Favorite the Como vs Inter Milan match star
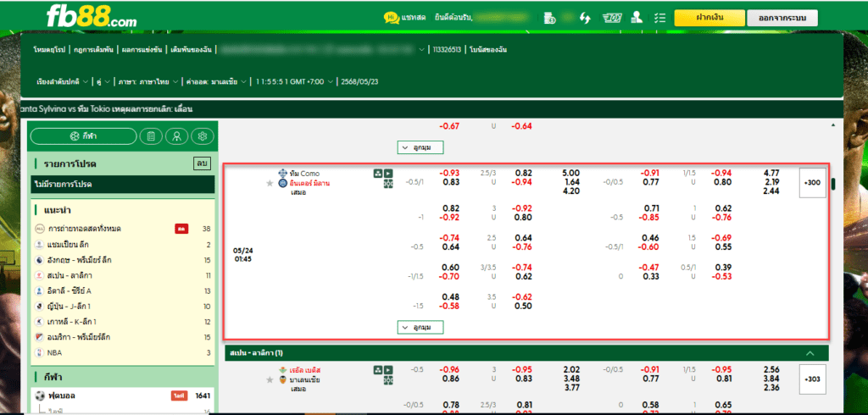The height and width of the screenshot is (415, 868). [270, 183]
